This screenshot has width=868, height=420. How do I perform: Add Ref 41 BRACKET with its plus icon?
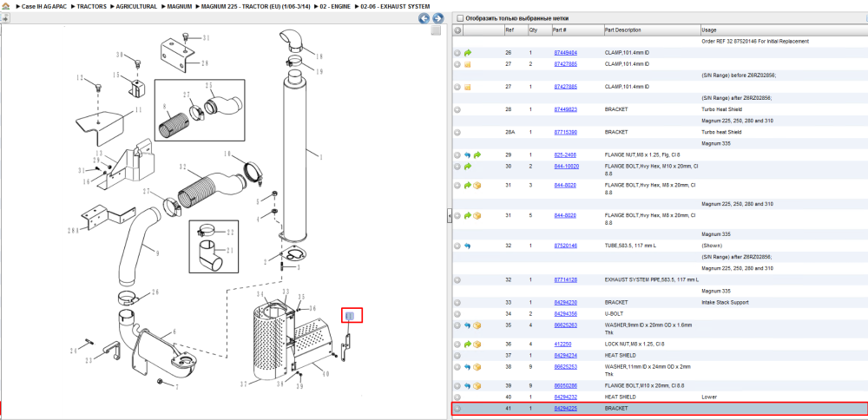[x=457, y=409]
